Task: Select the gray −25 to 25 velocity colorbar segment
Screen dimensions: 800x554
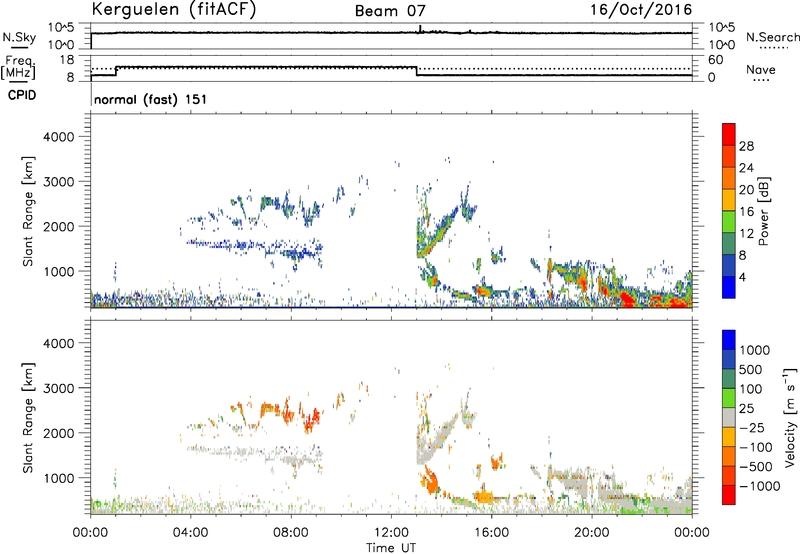Action: (729, 417)
